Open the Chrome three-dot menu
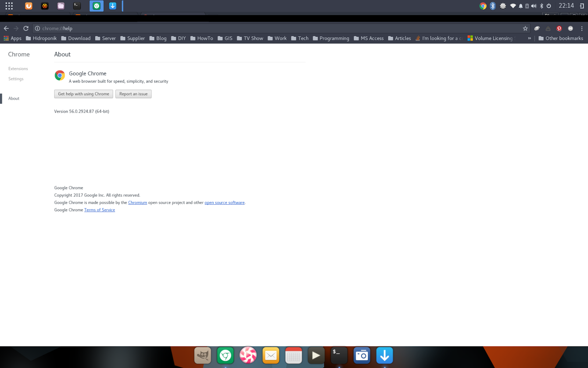Image resolution: width=588 pixels, height=368 pixels. coord(582,28)
